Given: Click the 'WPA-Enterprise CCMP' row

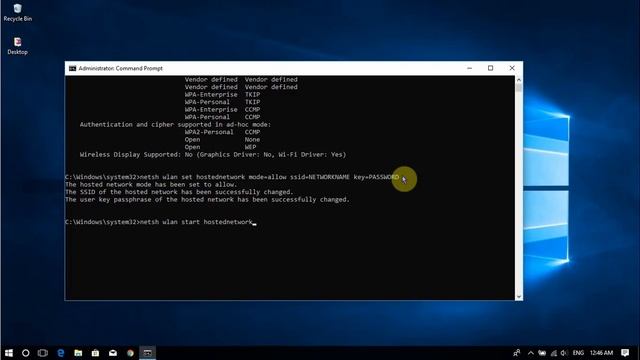Looking at the screenshot, I should click(x=222, y=109).
